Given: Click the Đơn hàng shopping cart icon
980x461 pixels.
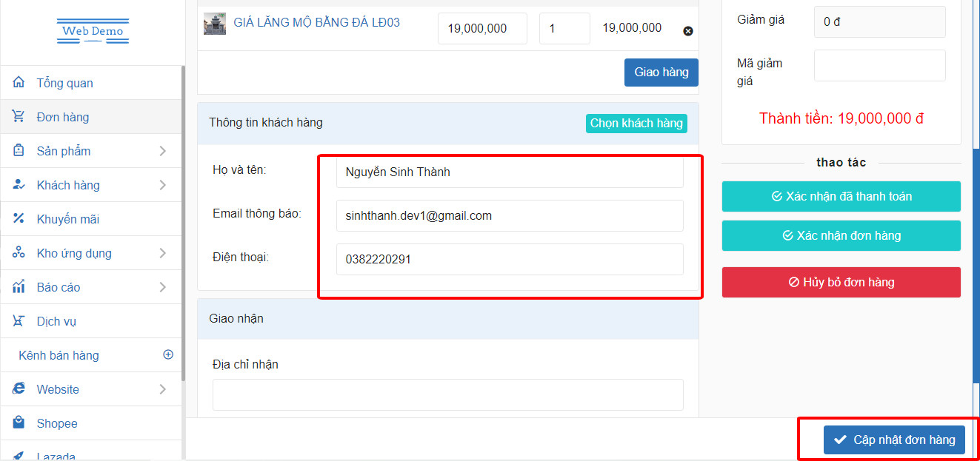Looking at the screenshot, I should (x=19, y=116).
